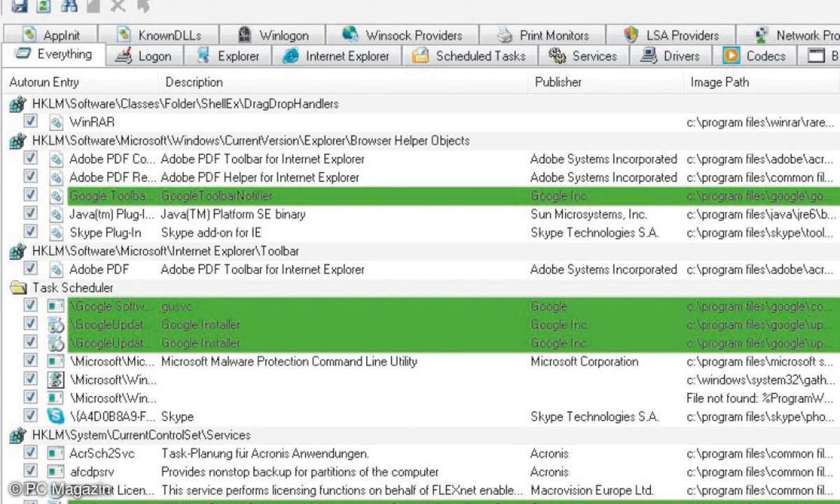Uncheck Adobe PDF toolbar entry under Internet Explorer\Toolbar
This screenshot has height=504, width=840.
click(30, 269)
